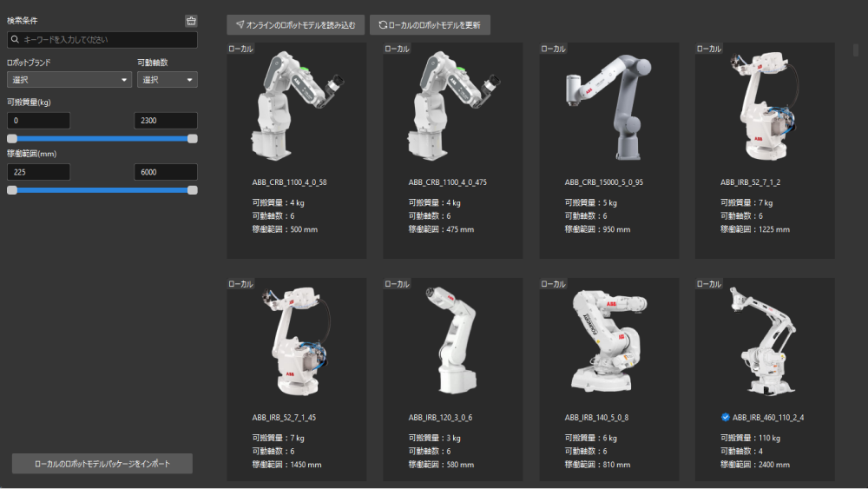
Task: Click the working range slider left handle
Action: [x=12, y=190]
